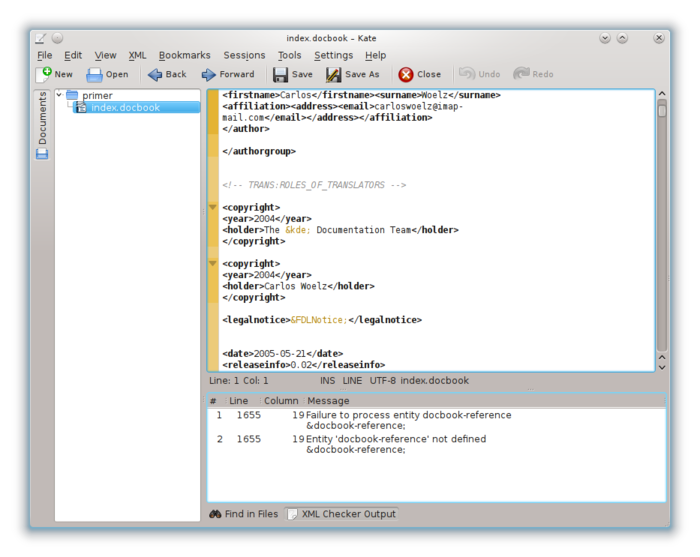Collapse the second copyright code fold marker
Image resolution: width=700 pixels, height=557 pixels.
click(213, 263)
